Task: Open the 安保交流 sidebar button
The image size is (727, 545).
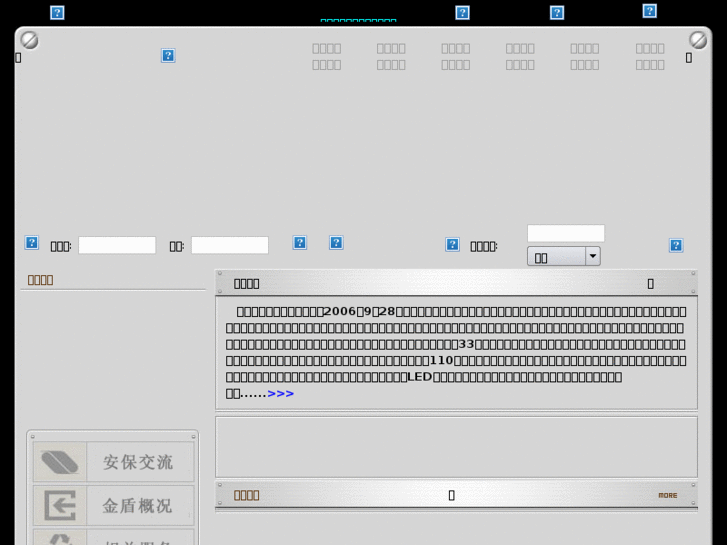Action: click(114, 462)
